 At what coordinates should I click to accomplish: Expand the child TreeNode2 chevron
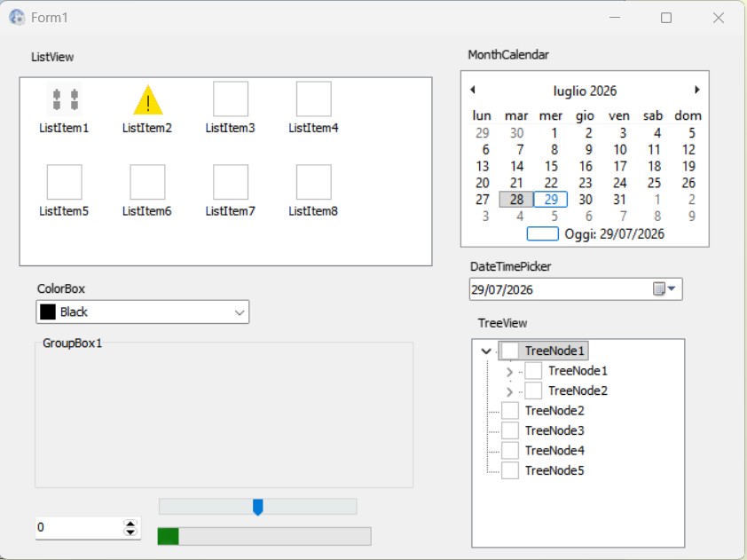[509, 391]
